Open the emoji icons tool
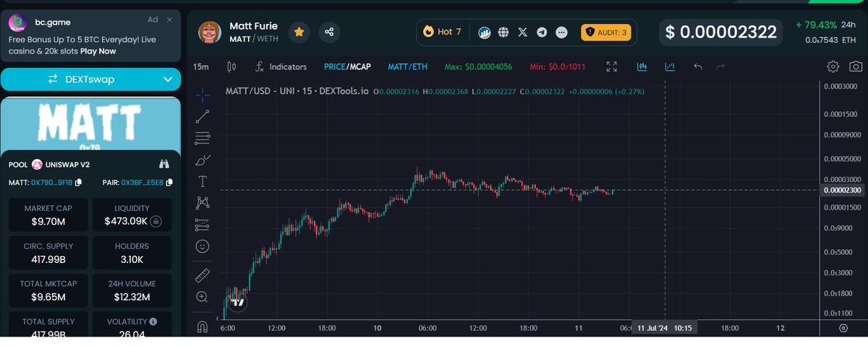The width and height of the screenshot is (868, 346). coord(203,246)
